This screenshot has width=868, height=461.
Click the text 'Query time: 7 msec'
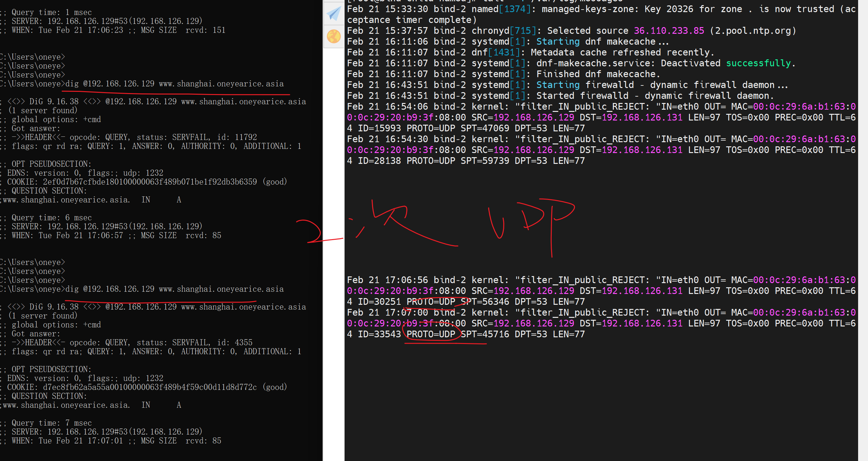click(x=52, y=423)
